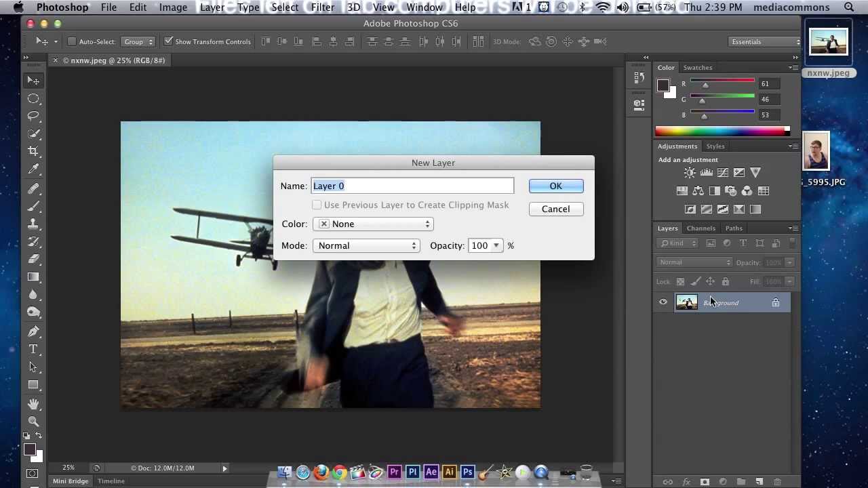The height and width of the screenshot is (488, 868).
Task: Click OK in New Layer dialog
Action: point(555,186)
